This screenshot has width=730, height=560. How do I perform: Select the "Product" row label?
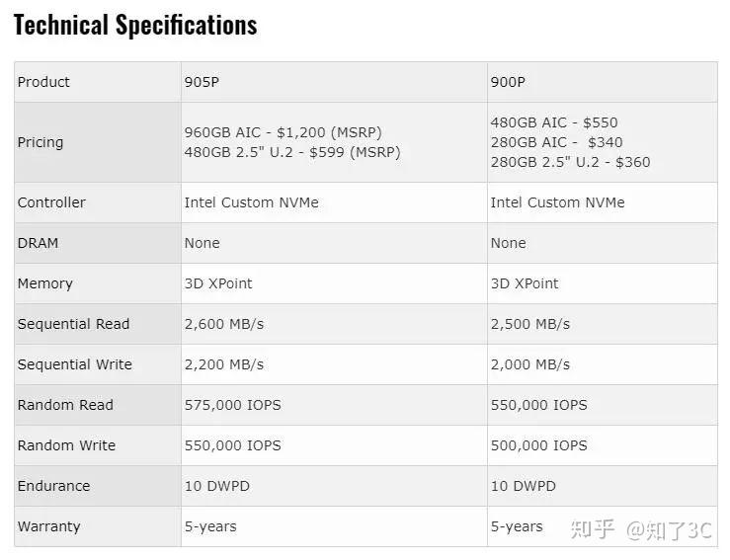(43, 82)
